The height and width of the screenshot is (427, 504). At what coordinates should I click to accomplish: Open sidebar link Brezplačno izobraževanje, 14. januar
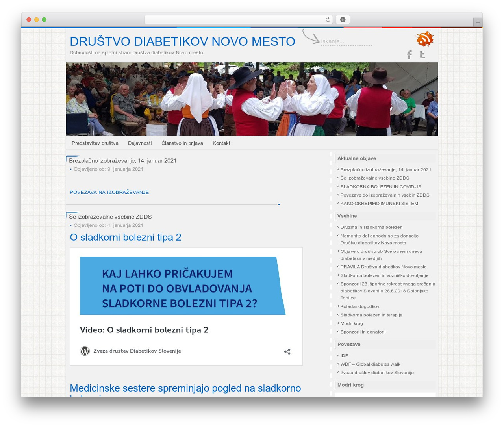(x=385, y=170)
